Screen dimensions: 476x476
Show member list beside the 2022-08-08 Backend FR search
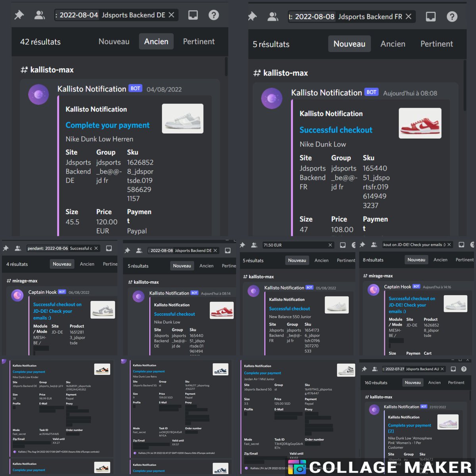click(273, 16)
